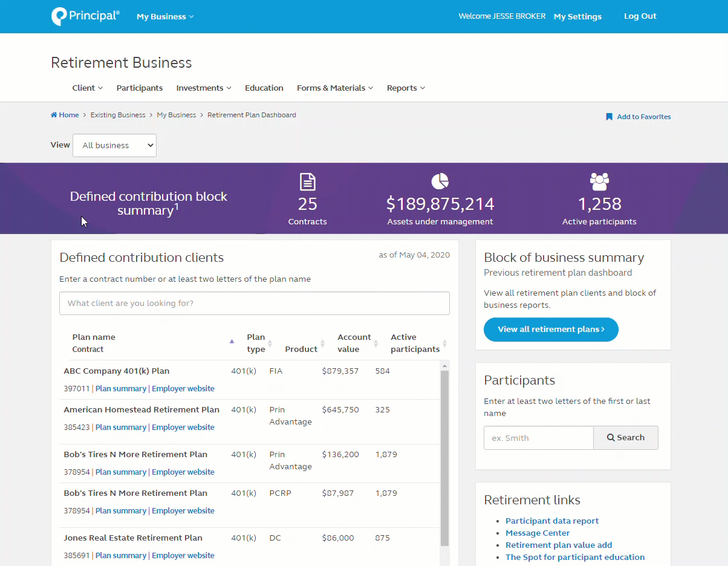Focus the client search input field
The width and height of the screenshot is (728, 566).
pyautogui.click(x=254, y=303)
